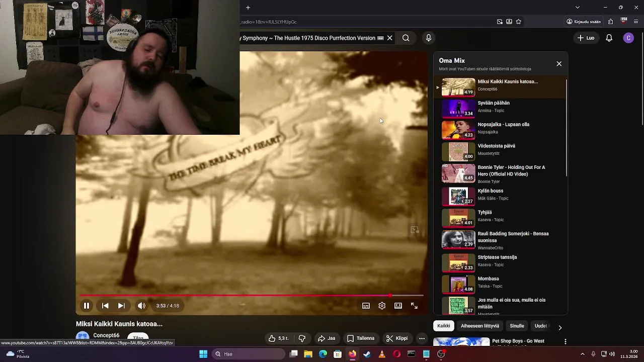Enter fullscreen mode
Image resolution: width=644 pixels, height=362 pixels.
coord(414,306)
